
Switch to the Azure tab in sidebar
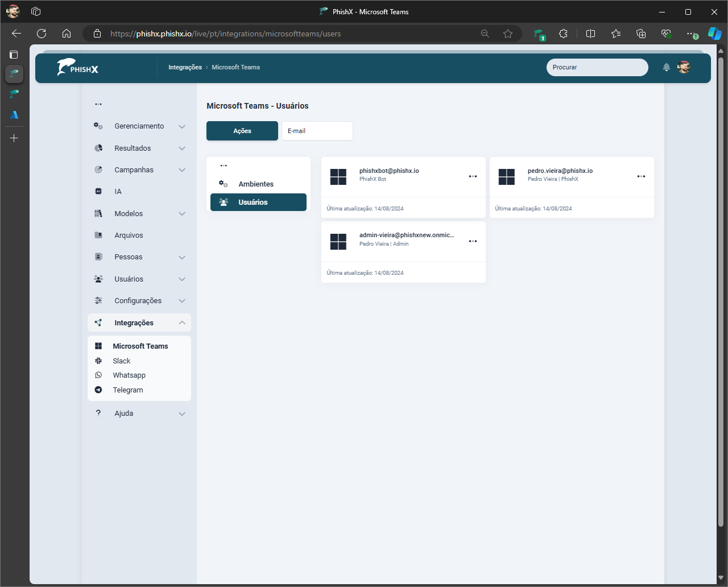14,114
